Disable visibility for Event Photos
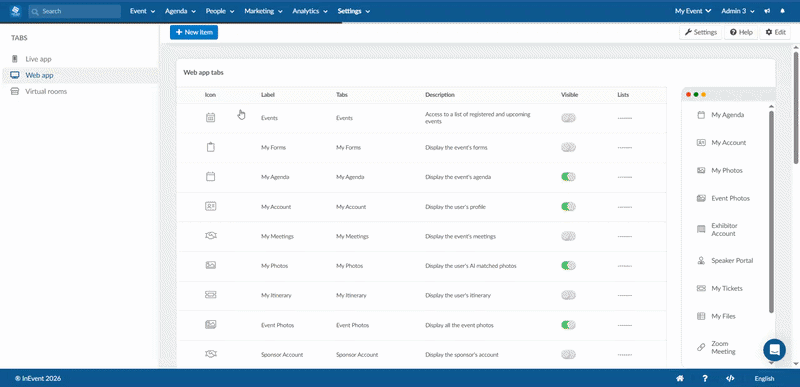 coord(568,325)
